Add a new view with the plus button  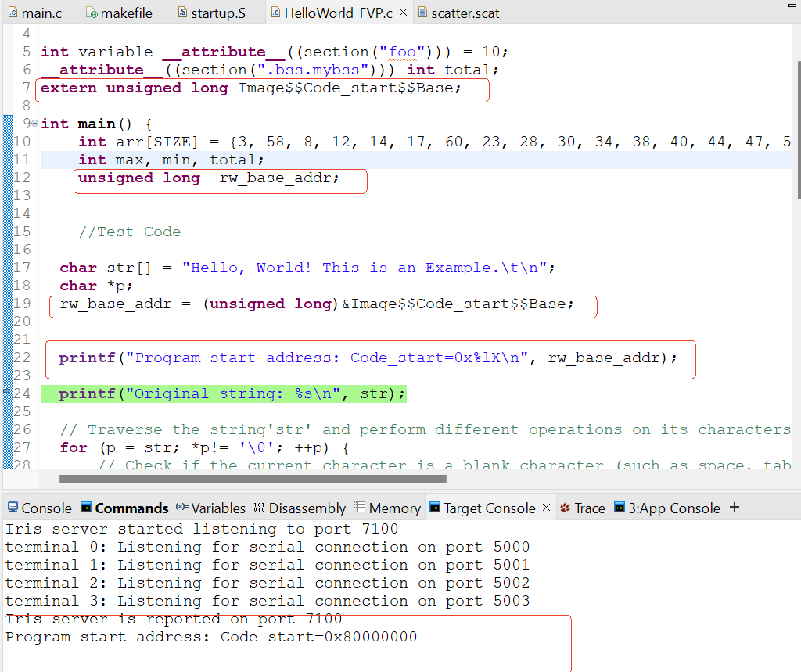[734, 508]
